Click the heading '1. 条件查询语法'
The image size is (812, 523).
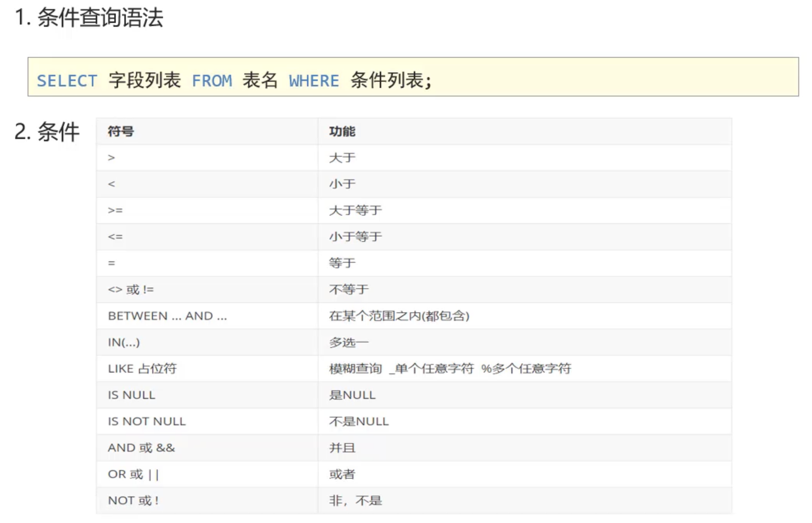click(89, 18)
